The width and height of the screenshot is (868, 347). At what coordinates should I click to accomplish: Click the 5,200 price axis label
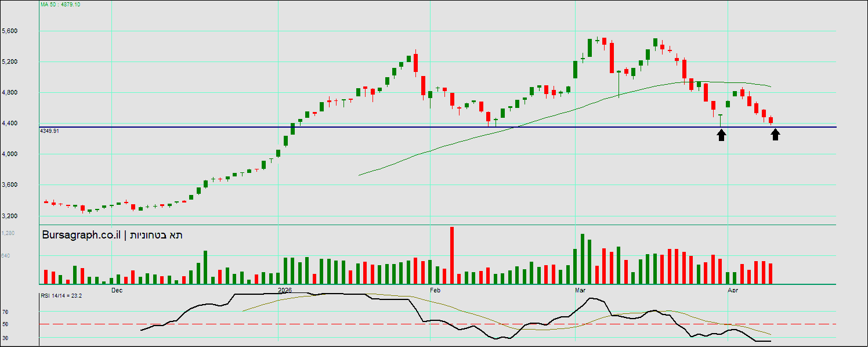pyautogui.click(x=10, y=62)
